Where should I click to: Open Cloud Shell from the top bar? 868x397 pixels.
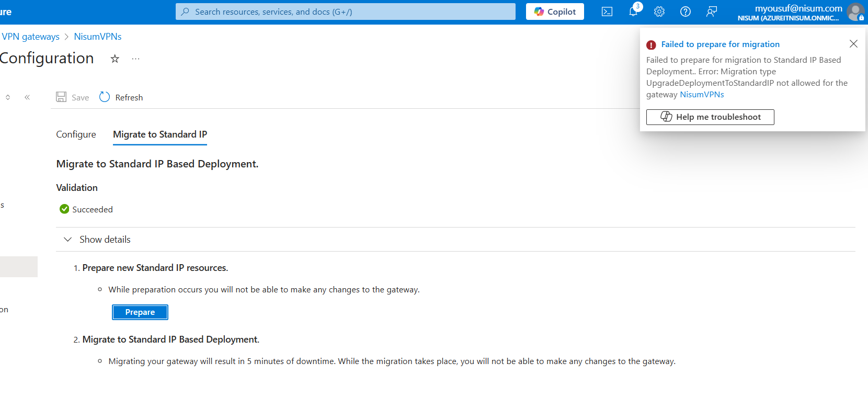(607, 12)
